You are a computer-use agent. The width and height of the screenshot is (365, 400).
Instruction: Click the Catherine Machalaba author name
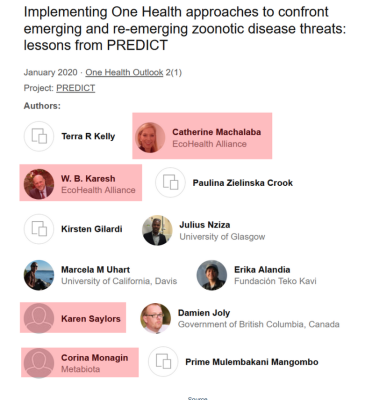pyautogui.click(x=217, y=132)
